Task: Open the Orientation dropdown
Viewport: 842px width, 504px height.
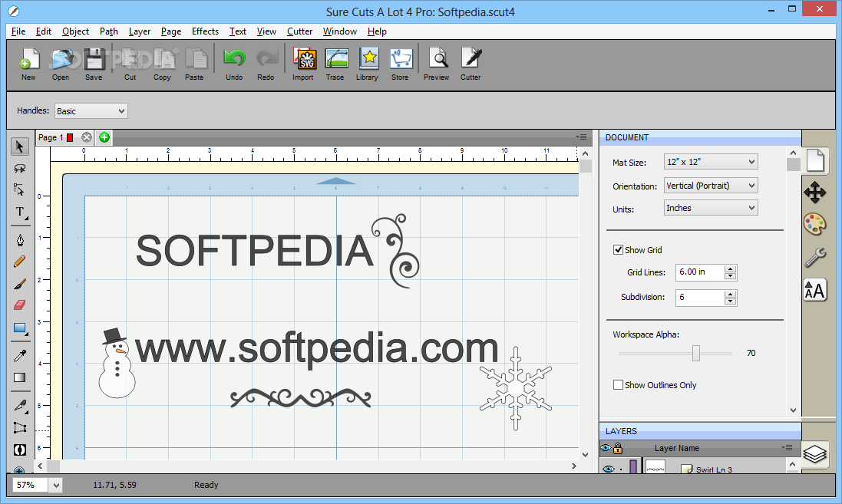Action: [711, 186]
